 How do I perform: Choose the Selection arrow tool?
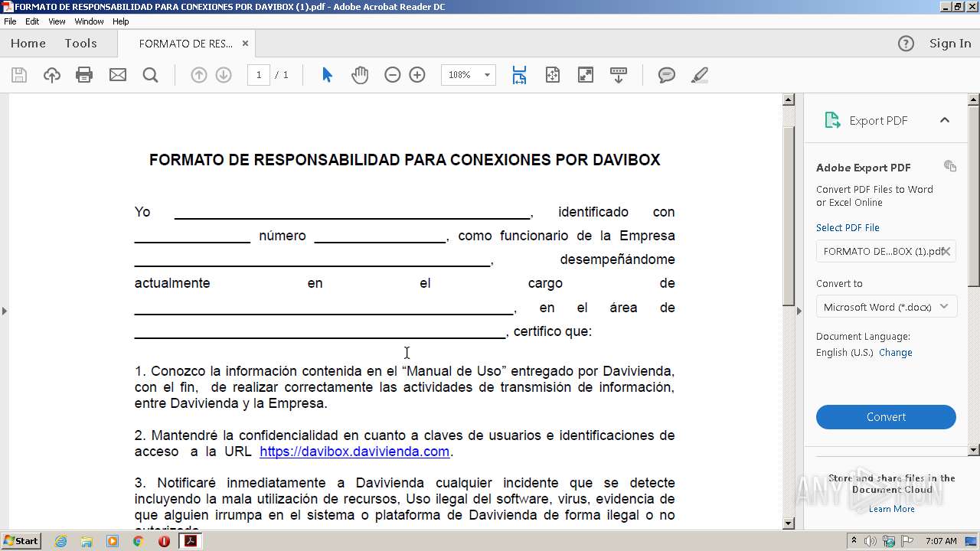click(327, 75)
